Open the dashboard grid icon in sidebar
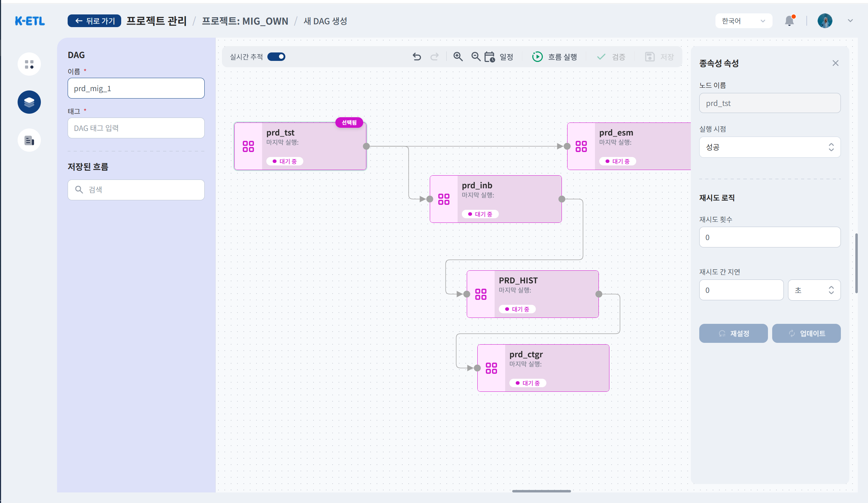 coord(29,64)
